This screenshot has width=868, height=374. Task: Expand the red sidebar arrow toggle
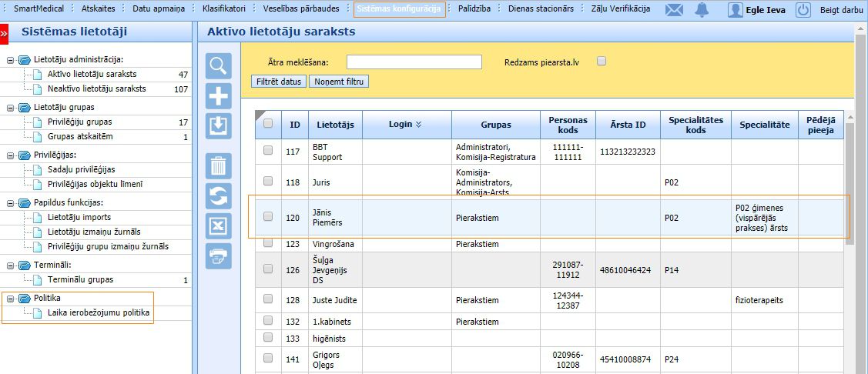click(x=4, y=34)
